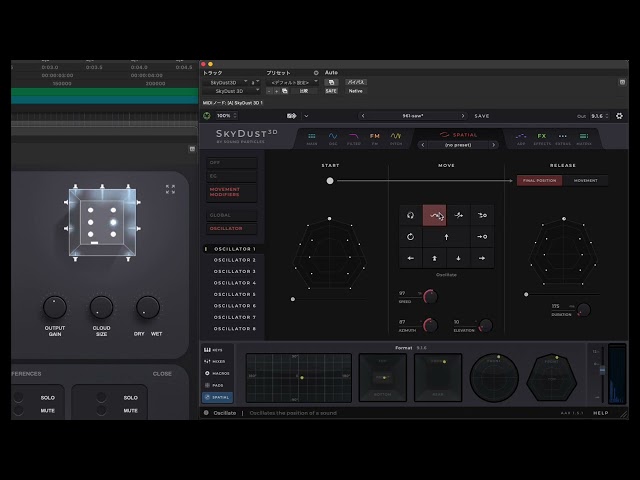The image size is (640, 480).
Task: Click the MIDI arrow icon in plugin toolbar
Action: 291,116
